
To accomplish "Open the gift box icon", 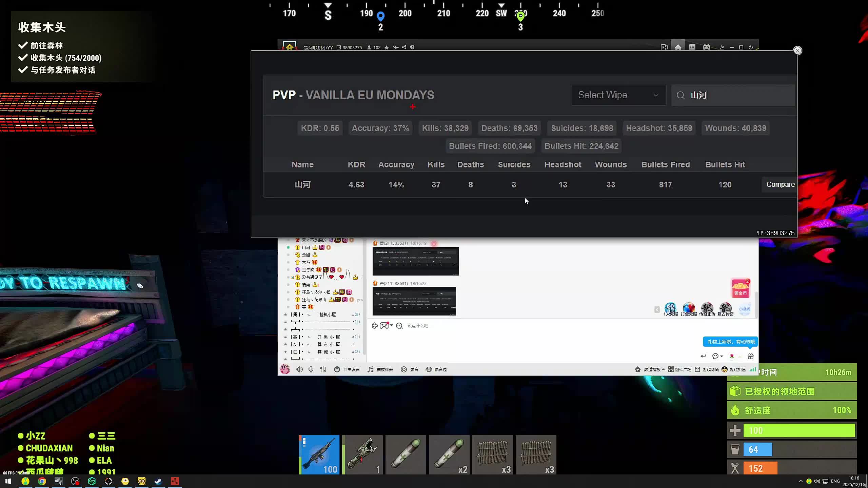I will click(x=751, y=356).
